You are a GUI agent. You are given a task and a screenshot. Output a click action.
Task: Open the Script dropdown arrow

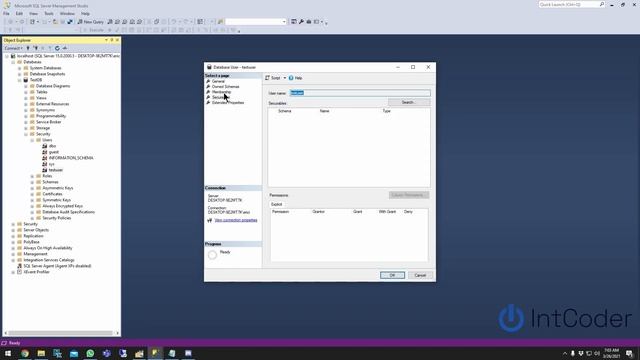point(284,78)
